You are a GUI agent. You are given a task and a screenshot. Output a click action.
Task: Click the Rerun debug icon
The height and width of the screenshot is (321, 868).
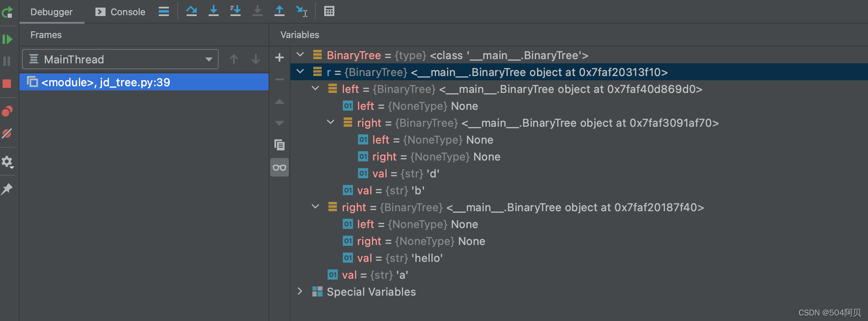(7, 12)
